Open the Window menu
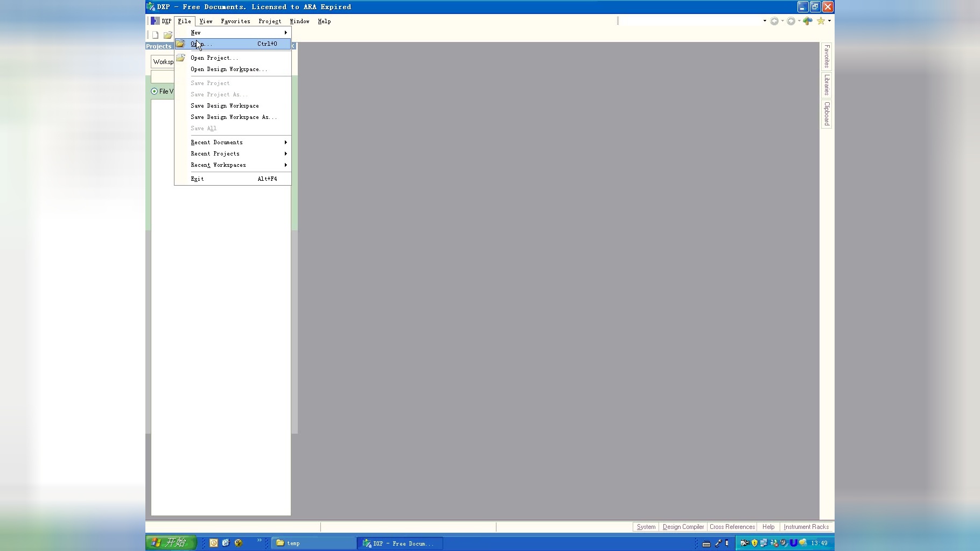The height and width of the screenshot is (551, 980). tap(299, 22)
